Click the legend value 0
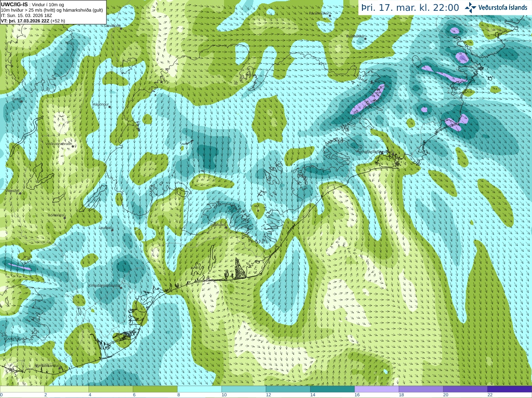 click(1, 395)
